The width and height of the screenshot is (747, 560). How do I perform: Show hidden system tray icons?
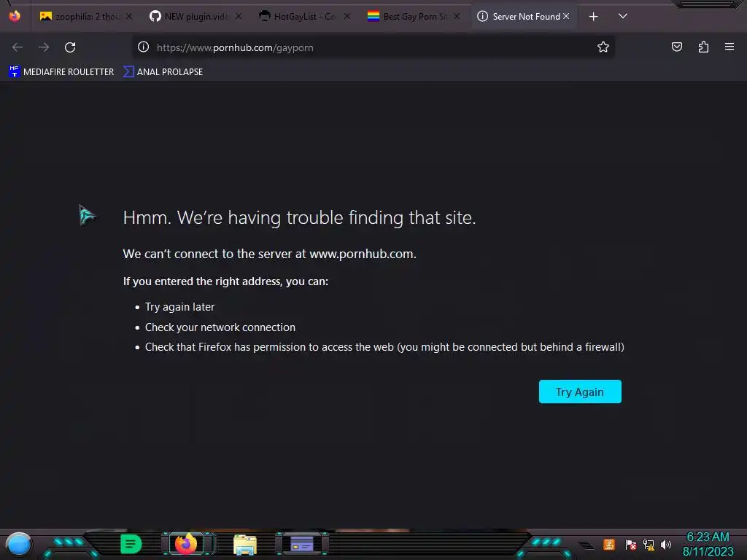pyautogui.click(x=587, y=545)
